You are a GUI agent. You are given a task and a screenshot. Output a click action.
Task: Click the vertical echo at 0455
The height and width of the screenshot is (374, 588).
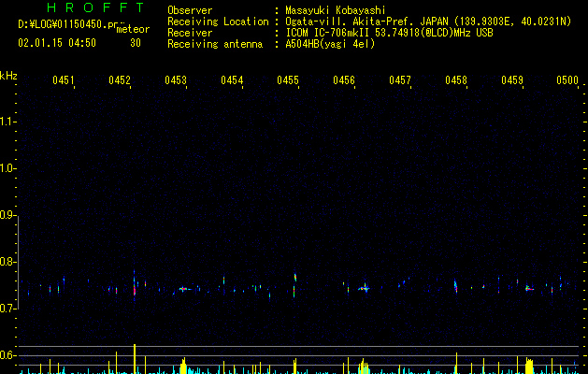click(294, 284)
